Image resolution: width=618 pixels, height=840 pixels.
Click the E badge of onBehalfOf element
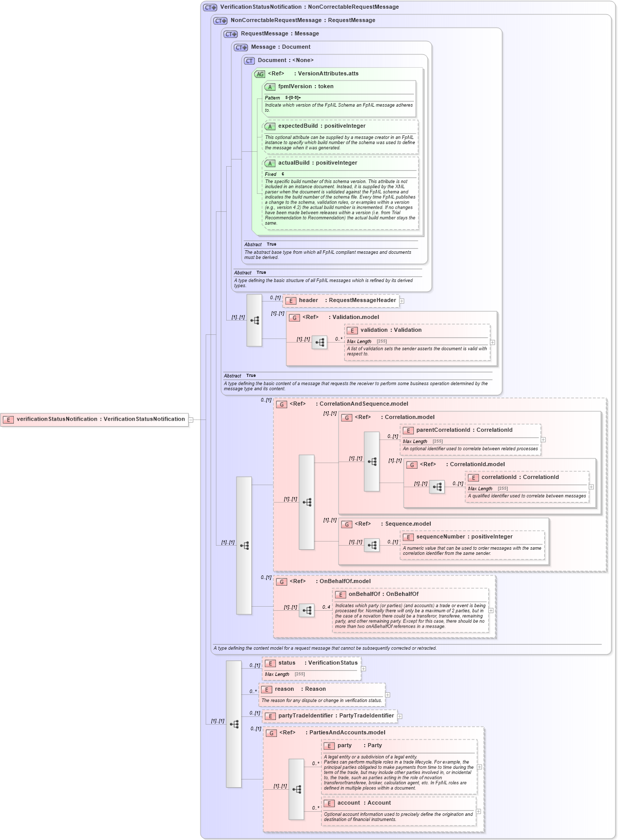pos(341,594)
